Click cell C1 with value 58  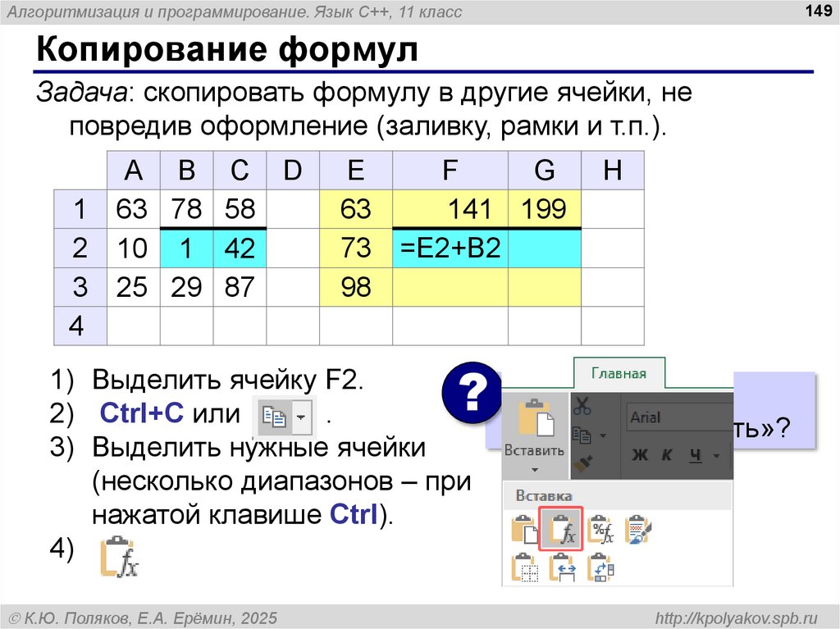point(240,209)
